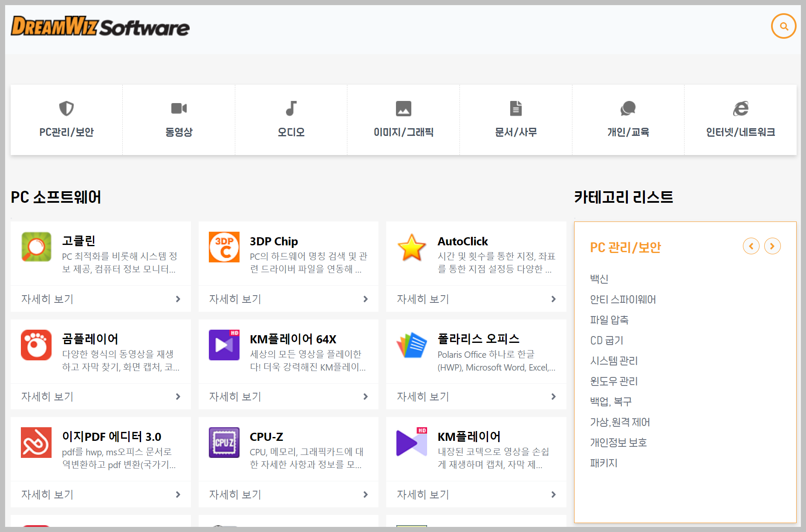Image resolution: width=806 pixels, height=532 pixels.
Task: Click the 3DP Chip orange app icon
Action: coord(224,247)
